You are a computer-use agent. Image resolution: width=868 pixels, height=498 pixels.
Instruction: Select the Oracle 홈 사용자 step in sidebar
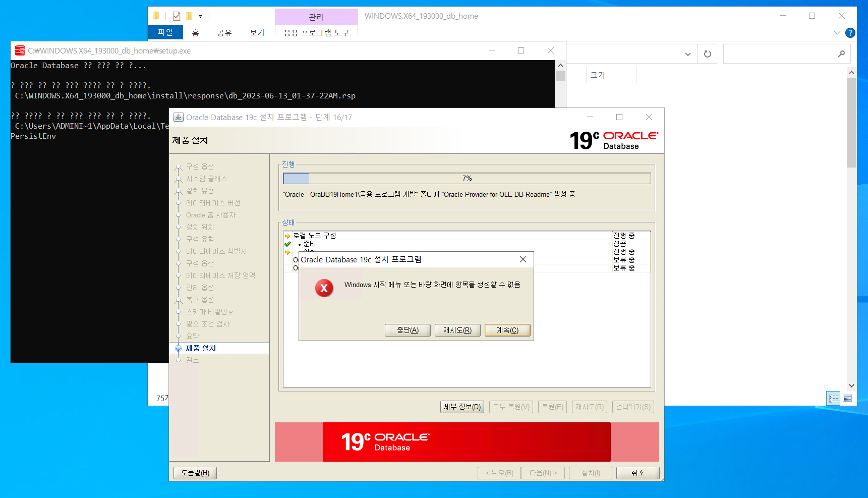click(x=211, y=215)
